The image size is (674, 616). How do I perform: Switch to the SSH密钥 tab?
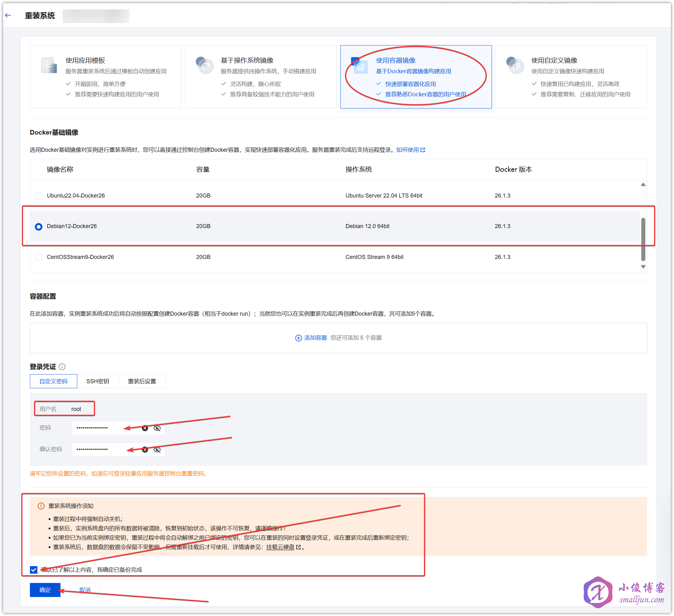pyautogui.click(x=98, y=381)
